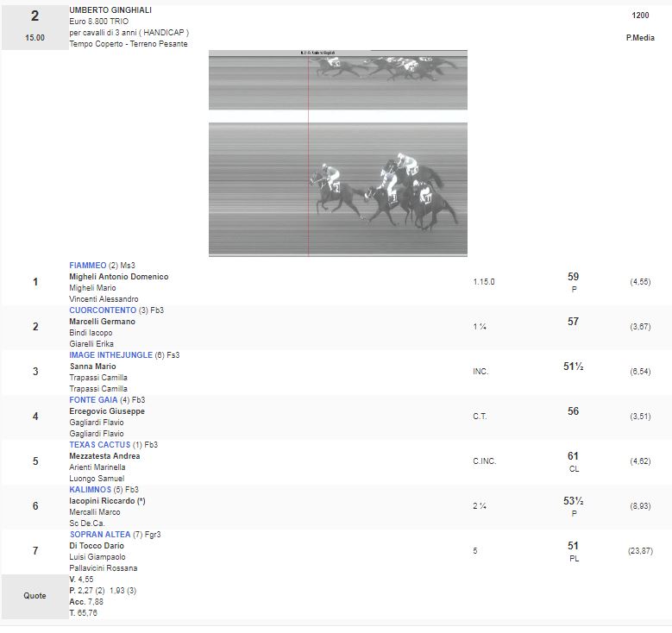This screenshot has width=672, height=633.
Task: Click the Quote label cell
Action: pyautogui.click(x=35, y=596)
